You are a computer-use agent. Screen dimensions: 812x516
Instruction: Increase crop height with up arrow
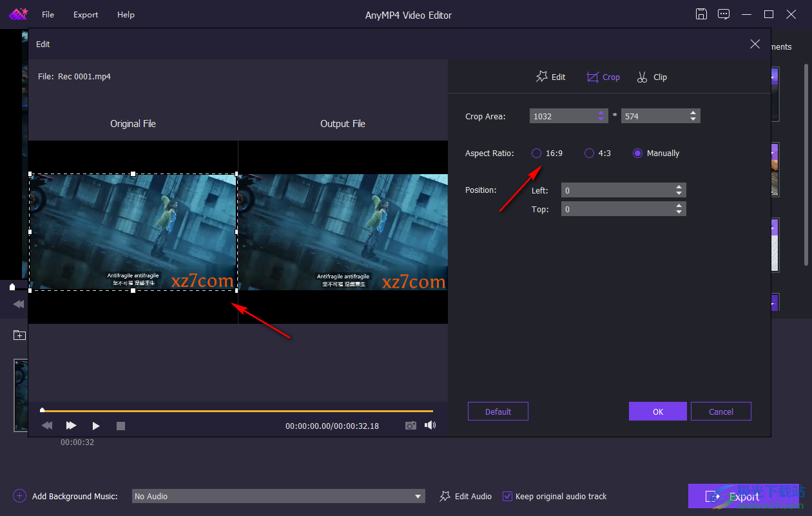(x=693, y=113)
